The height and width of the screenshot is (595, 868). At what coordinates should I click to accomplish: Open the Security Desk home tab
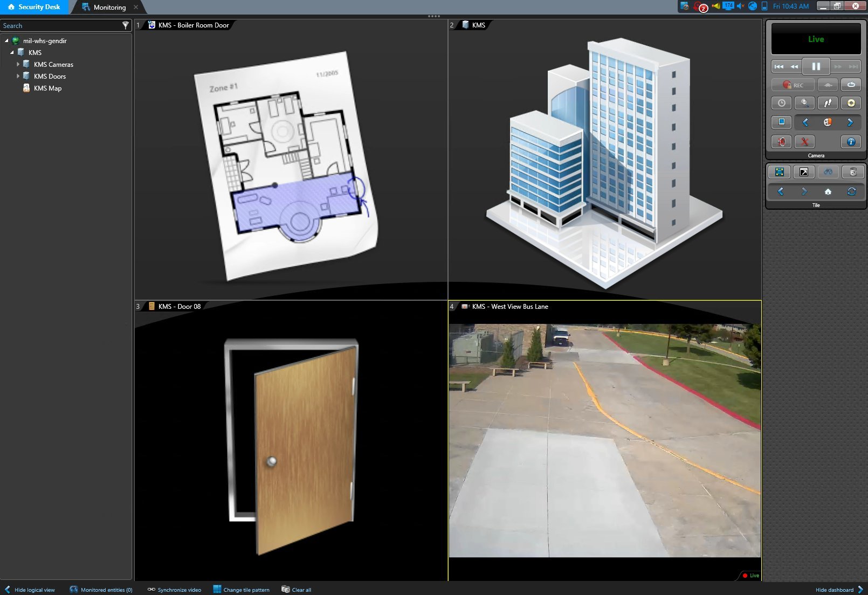click(34, 7)
